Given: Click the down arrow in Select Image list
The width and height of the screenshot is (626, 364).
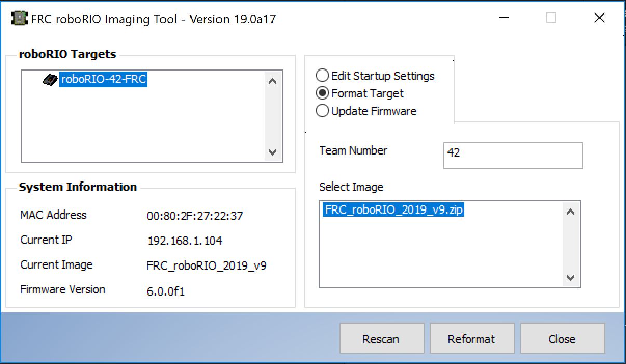Looking at the screenshot, I should [570, 277].
